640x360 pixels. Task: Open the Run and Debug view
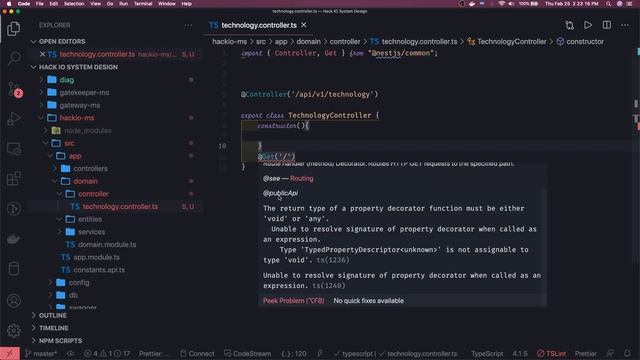point(13,119)
